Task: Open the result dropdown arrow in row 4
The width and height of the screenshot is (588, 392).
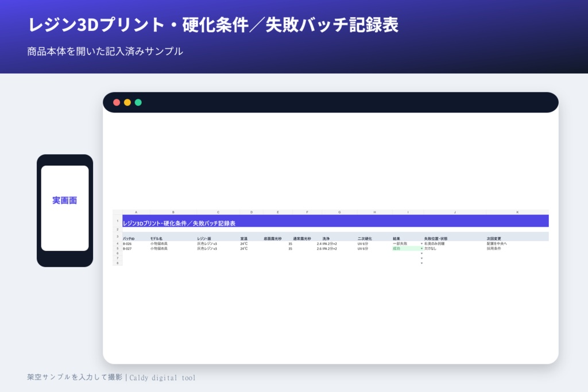Action: pos(421,243)
